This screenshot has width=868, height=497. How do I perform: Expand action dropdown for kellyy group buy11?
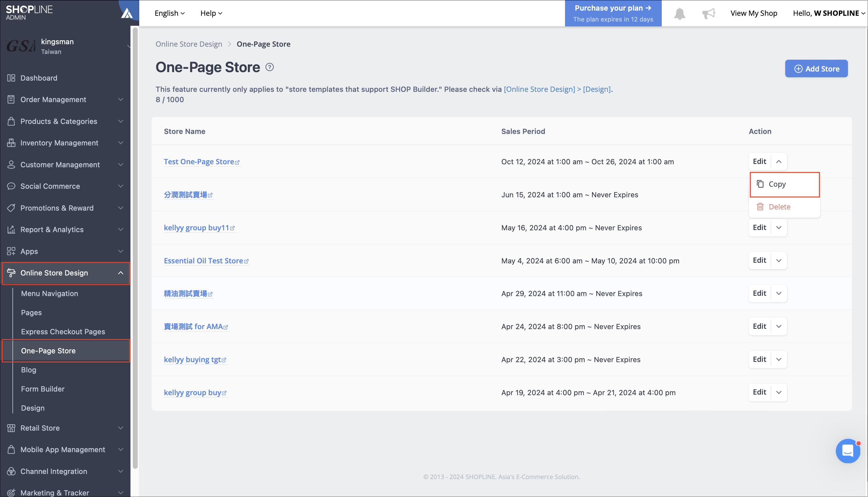coord(779,227)
